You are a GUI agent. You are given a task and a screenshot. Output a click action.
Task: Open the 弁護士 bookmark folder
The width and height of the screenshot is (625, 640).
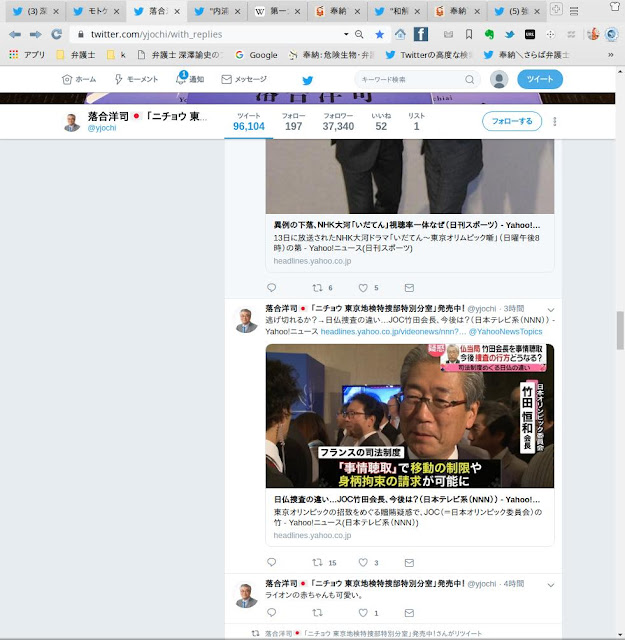(76, 55)
